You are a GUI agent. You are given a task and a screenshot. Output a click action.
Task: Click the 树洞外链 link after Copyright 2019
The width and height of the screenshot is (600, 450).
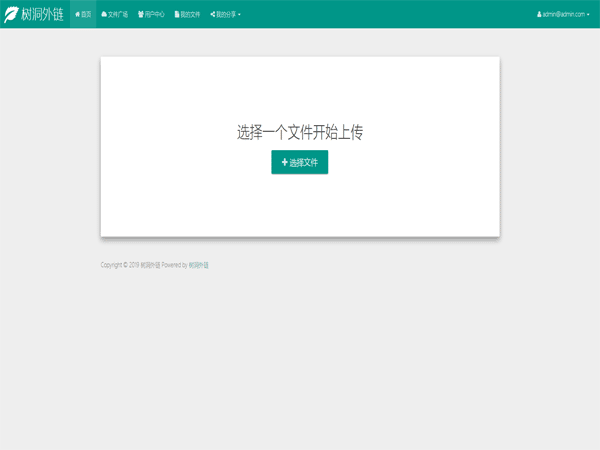tap(150, 265)
